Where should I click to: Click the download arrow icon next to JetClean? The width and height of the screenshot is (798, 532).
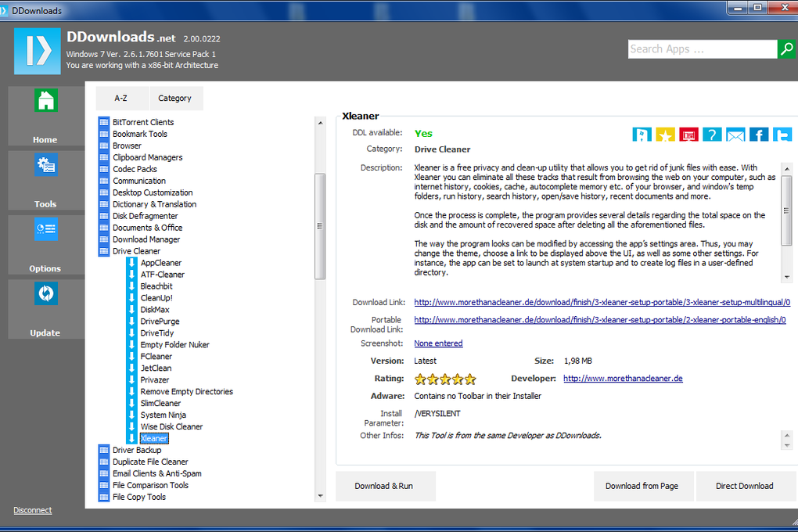pos(131,368)
